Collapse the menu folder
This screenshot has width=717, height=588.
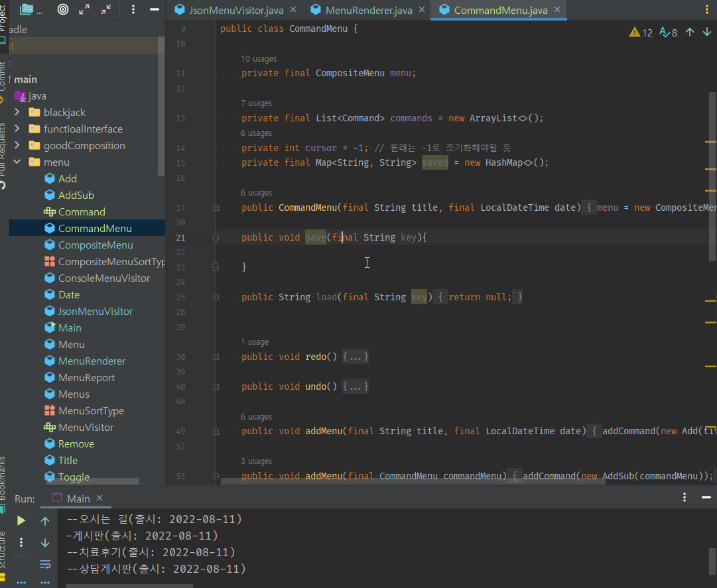pos(17,162)
